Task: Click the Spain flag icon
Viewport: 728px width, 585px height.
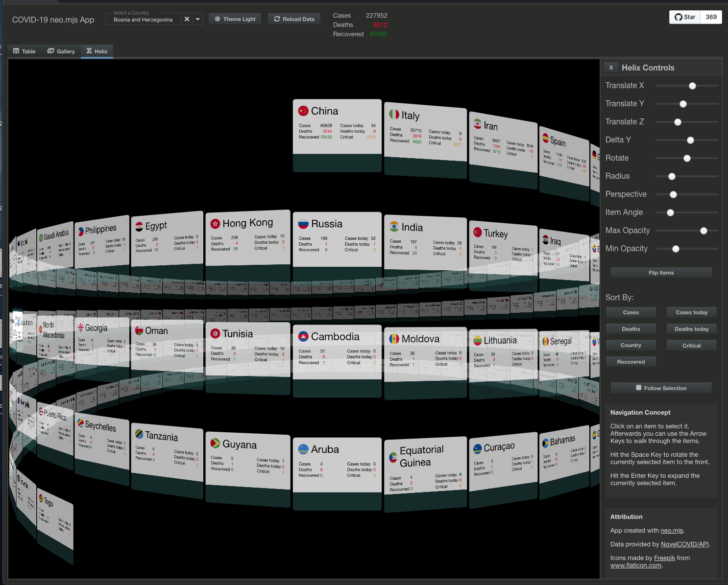Action: coord(545,138)
